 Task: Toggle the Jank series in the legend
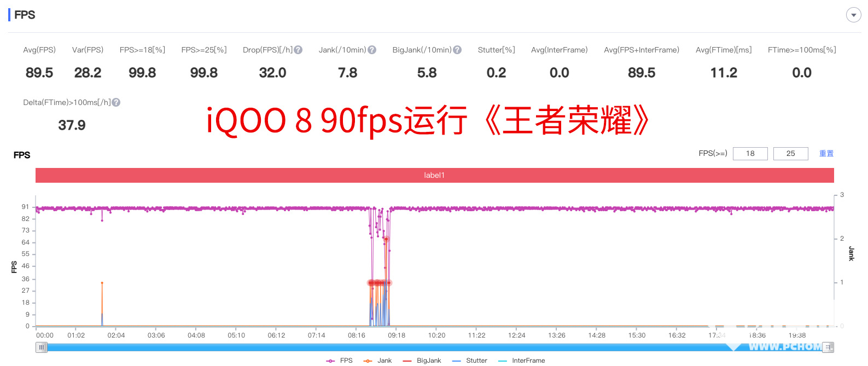(x=378, y=361)
